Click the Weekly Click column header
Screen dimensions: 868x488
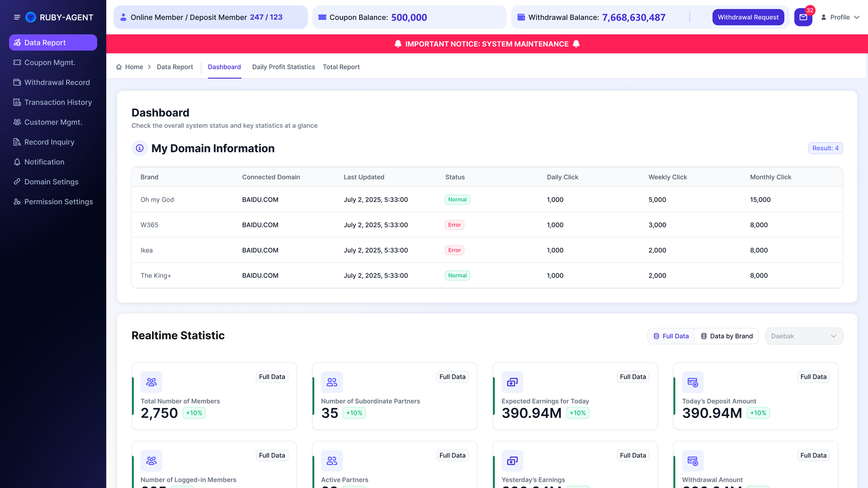(667, 177)
